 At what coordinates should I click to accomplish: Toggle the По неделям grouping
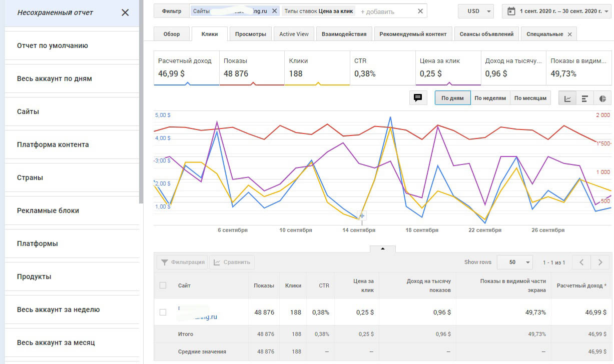(490, 98)
